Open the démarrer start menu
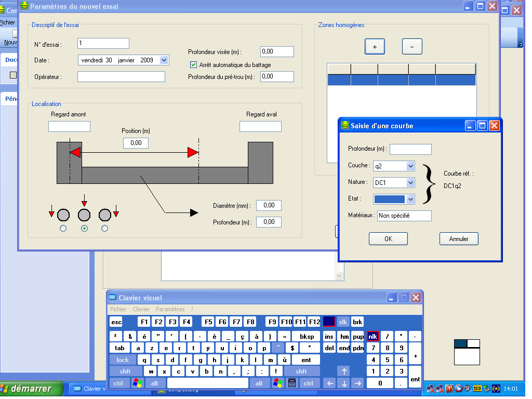Image resolution: width=532 pixels, height=399 pixels. pyautogui.click(x=31, y=389)
